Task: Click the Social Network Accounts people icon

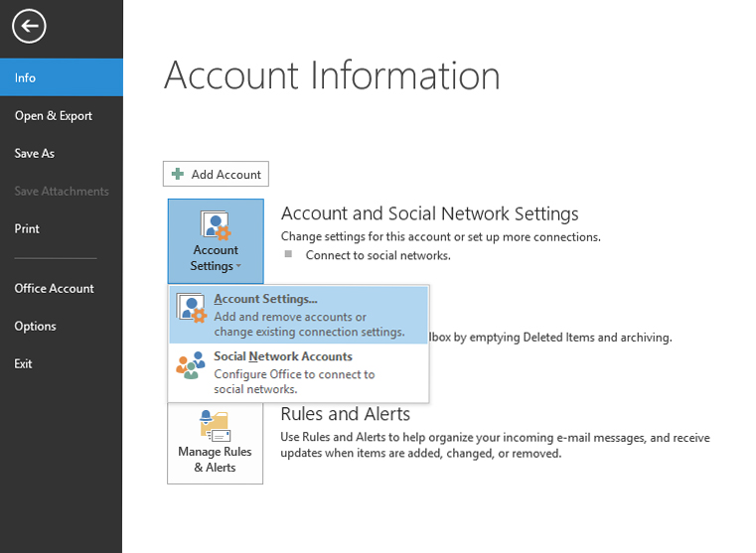Action: [x=191, y=365]
